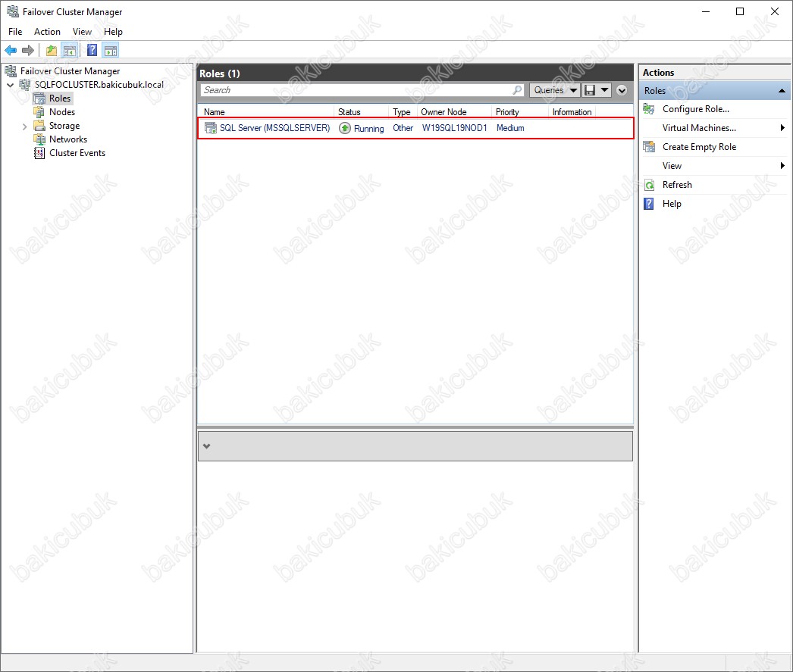Click the Nodes icon in tree
793x672 pixels.
click(39, 111)
